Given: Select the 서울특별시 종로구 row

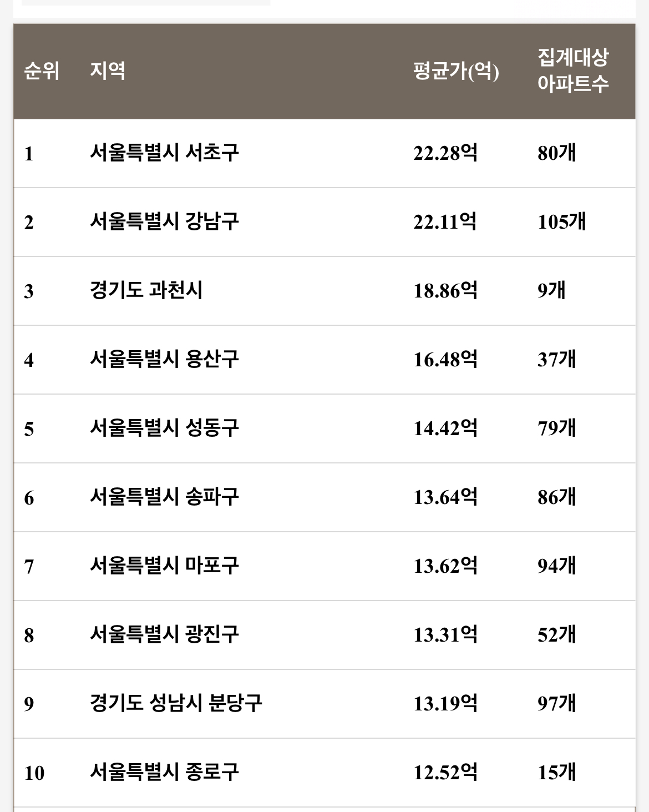Looking at the screenshot, I should click(324, 773).
